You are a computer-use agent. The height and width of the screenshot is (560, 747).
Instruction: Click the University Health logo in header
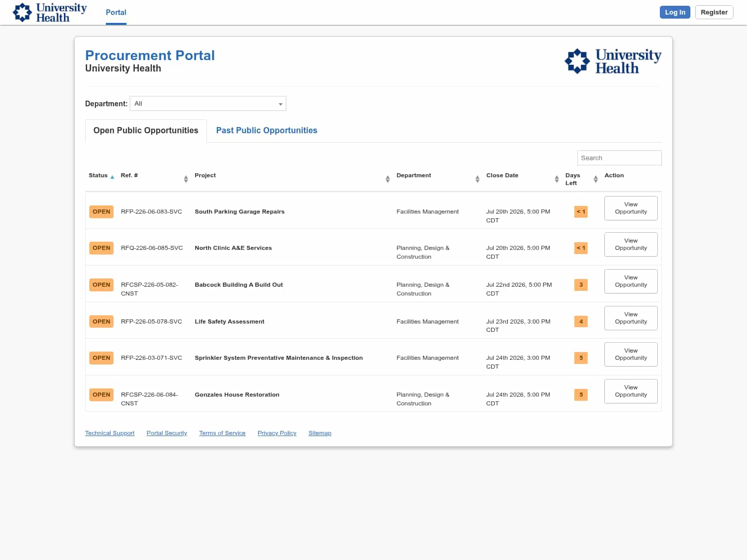coord(50,12)
